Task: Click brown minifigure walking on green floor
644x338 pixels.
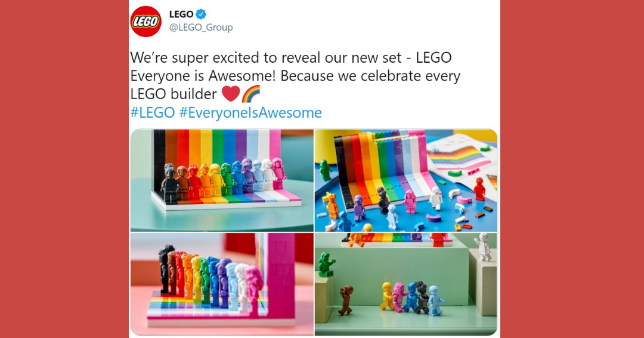Action: pos(345,300)
